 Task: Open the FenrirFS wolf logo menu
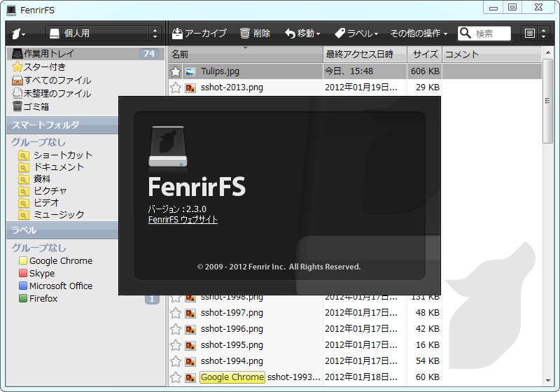click(19, 34)
